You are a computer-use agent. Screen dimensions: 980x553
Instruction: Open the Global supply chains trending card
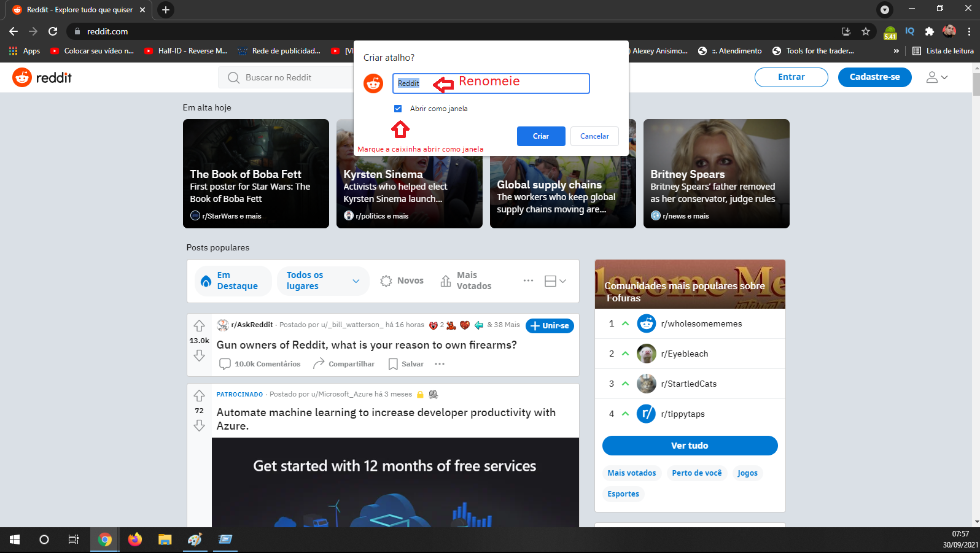pos(563,191)
